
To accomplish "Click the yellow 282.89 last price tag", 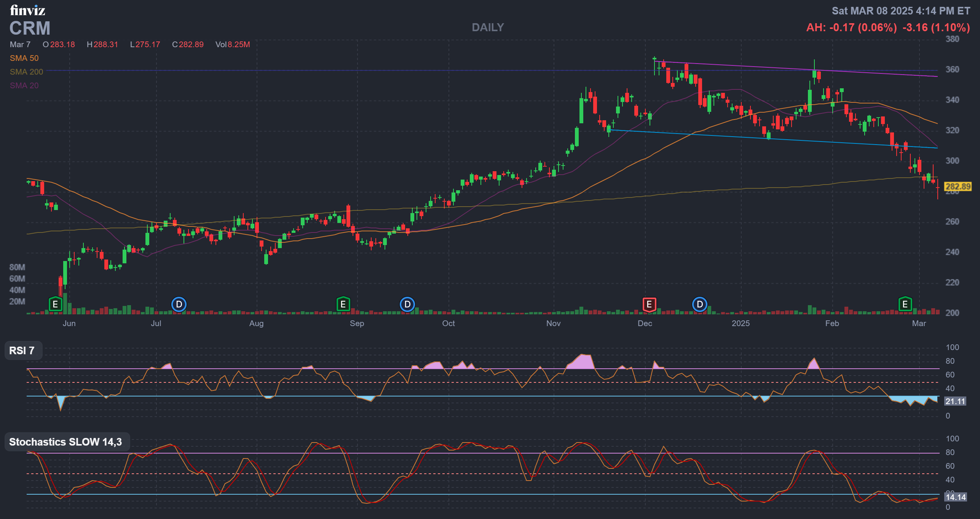I will pyautogui.click(x=958, y=186).
